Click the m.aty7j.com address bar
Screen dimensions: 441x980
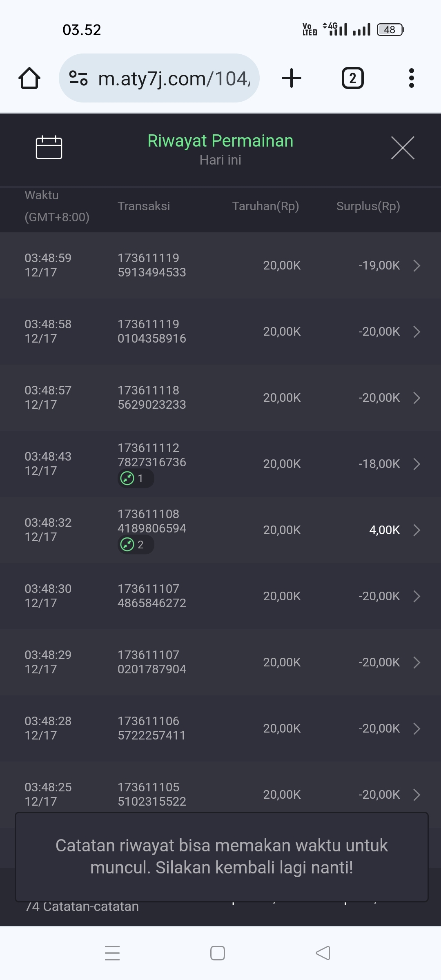coord(174,78)
